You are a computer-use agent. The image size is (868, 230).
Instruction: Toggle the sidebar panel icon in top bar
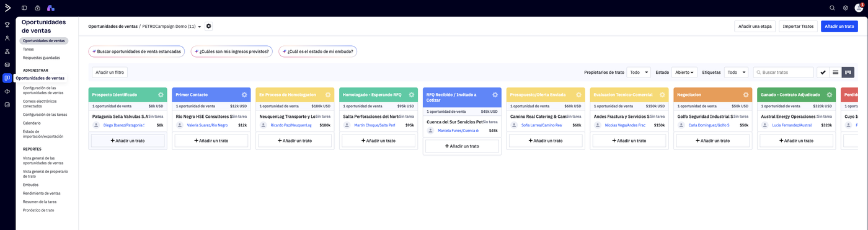24,8
